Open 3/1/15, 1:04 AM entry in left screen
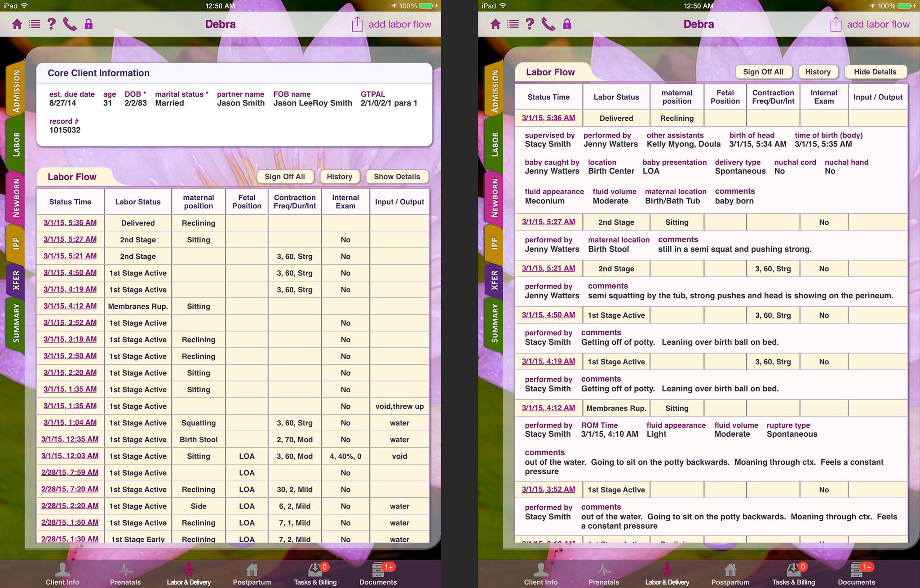 click(70, 422)
